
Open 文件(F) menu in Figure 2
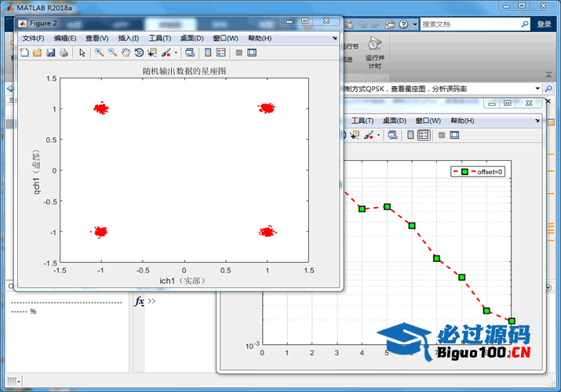tap(33, 38)
